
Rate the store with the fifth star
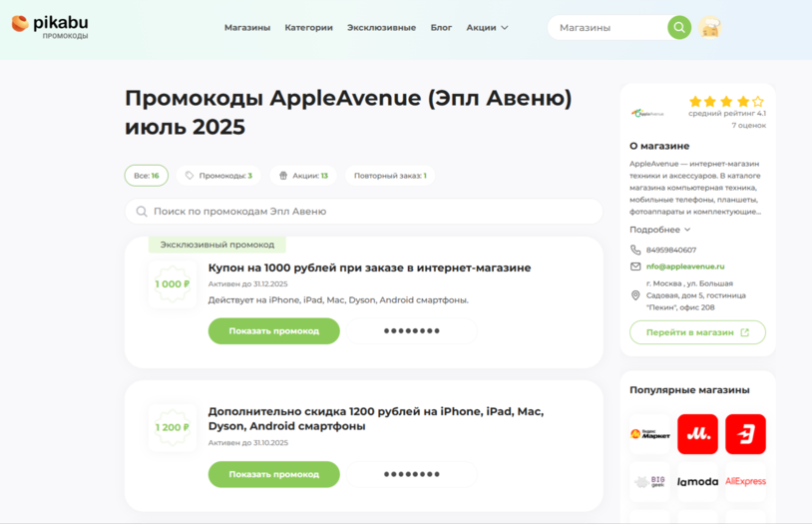coord(758,101)
